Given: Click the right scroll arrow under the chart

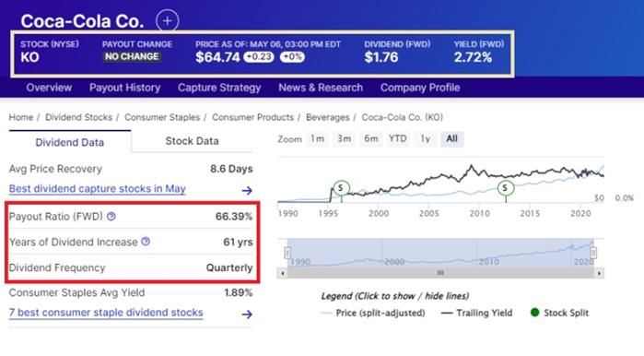Looking at the screenshot, I should (599, 273).
